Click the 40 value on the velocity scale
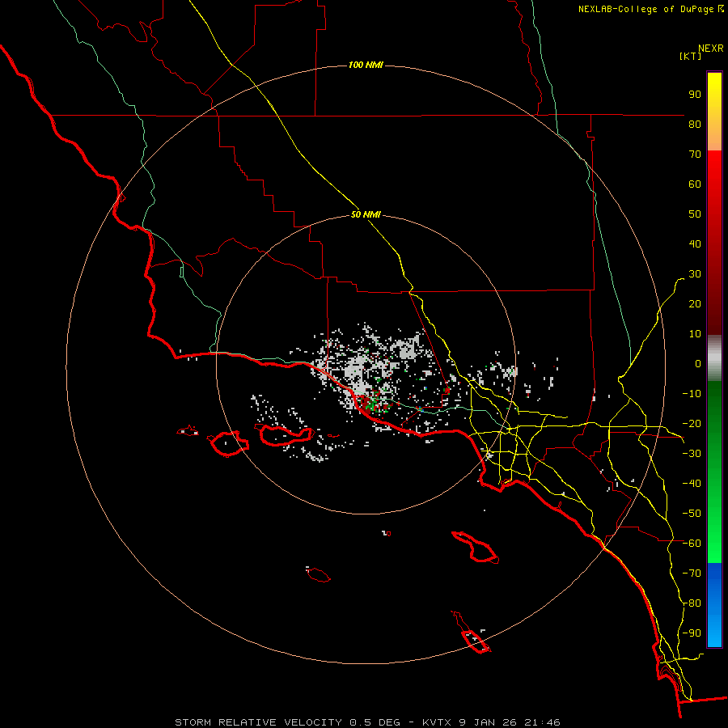 (695, 243)
